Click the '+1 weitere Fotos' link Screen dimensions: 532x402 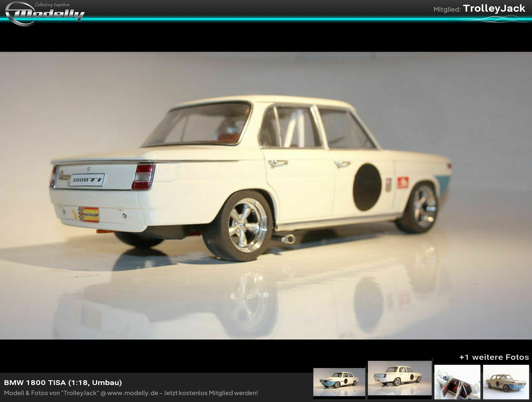click(x=494, y=357)
